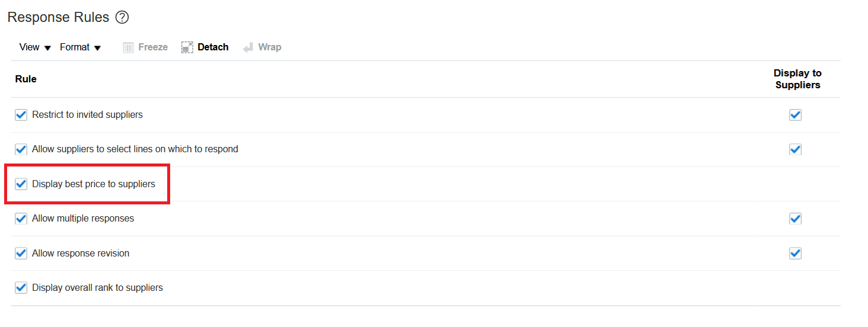Screen dimensions: 868x327
Task: Uncheck Allow suppliers to select lines checkbox
Action: click(x=21, y=149)
